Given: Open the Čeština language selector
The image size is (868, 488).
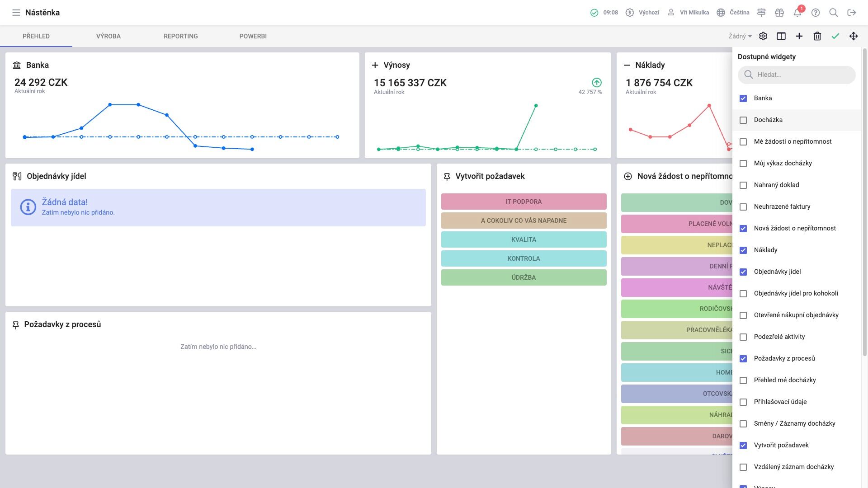Looking at the screenshot, I should pyautogui.click(x=733, y=13).
